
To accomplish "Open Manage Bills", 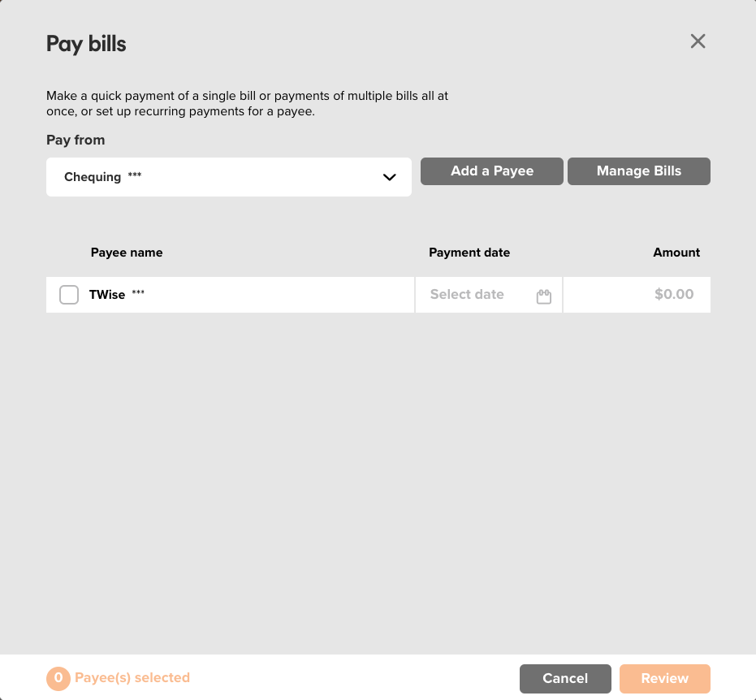I will pos(639,171).
